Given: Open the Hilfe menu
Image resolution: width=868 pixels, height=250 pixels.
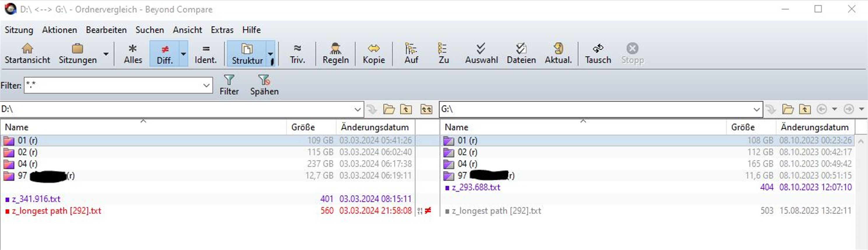Looking at the screenshot, I should 251,30.
